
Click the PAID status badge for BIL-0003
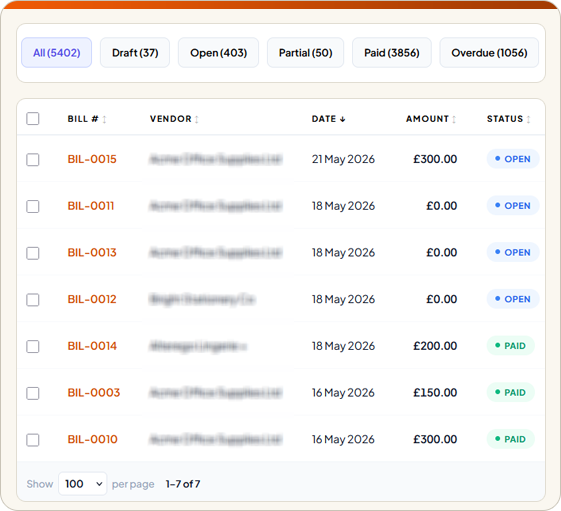(x=511, y=393)
